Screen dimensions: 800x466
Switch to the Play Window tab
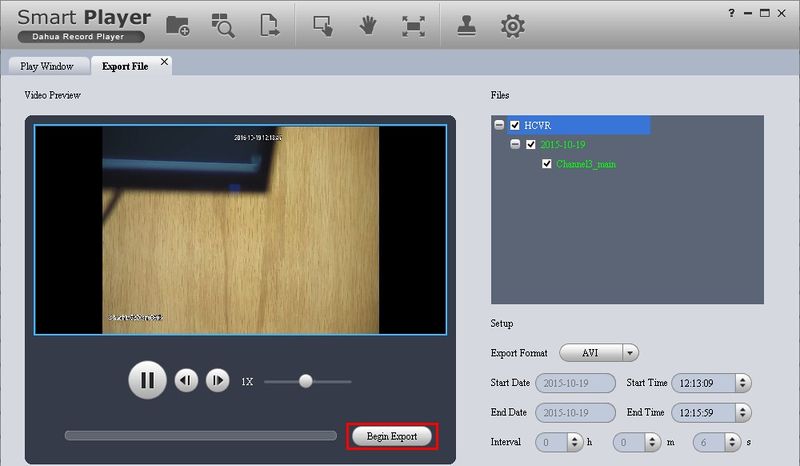tap(48, 66)
